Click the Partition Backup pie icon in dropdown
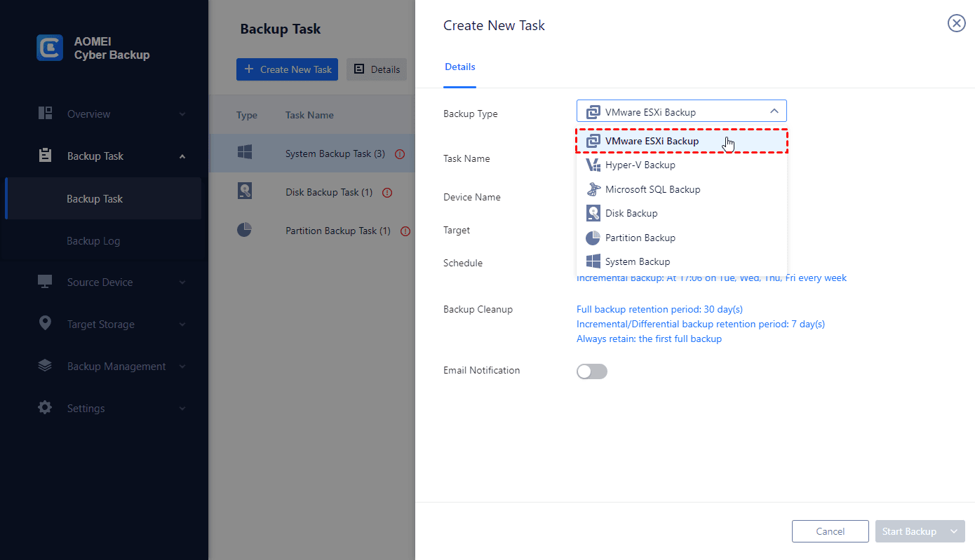 593,238
